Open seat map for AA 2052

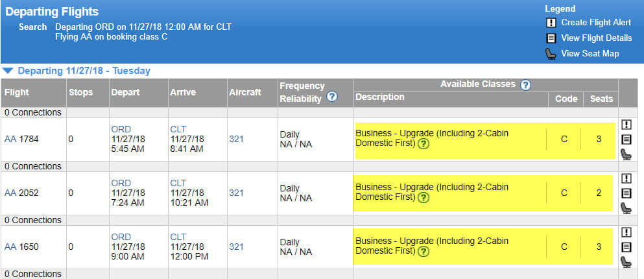tap(626, 208)
